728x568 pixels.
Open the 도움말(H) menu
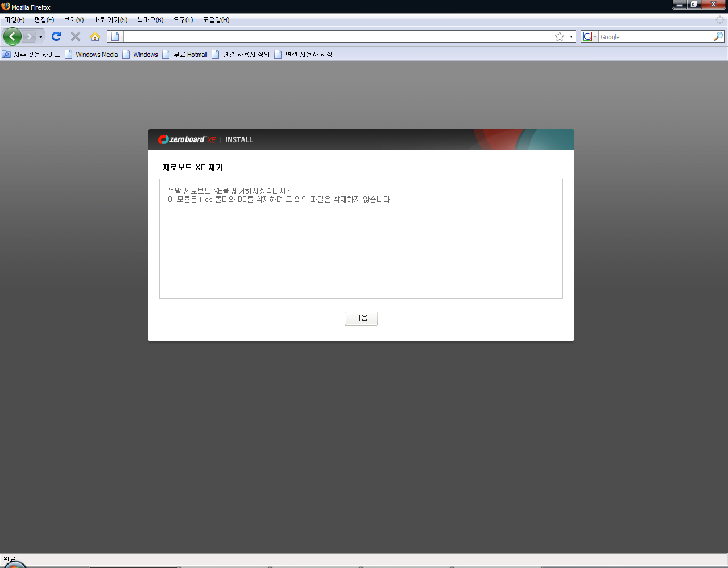click(x=216, y=20)
